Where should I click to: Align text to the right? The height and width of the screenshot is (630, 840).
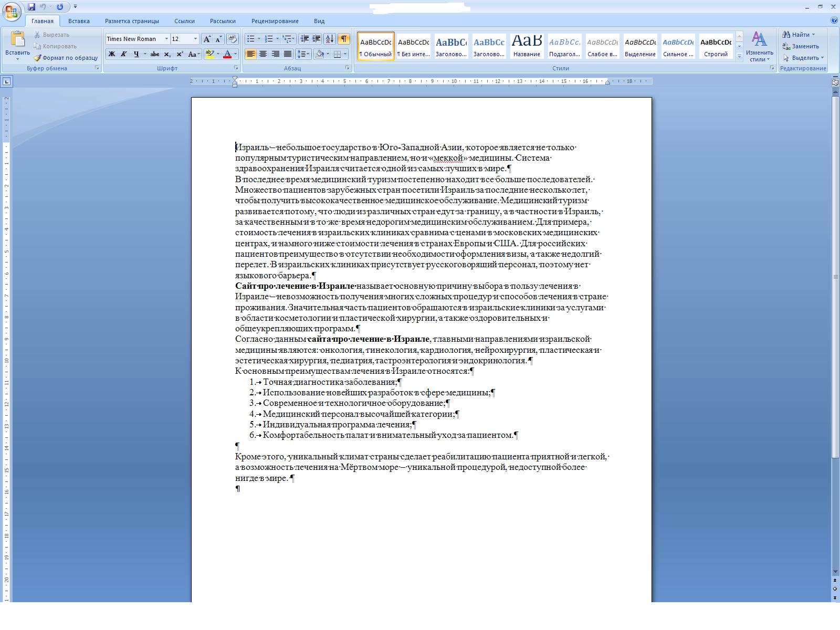275,54
